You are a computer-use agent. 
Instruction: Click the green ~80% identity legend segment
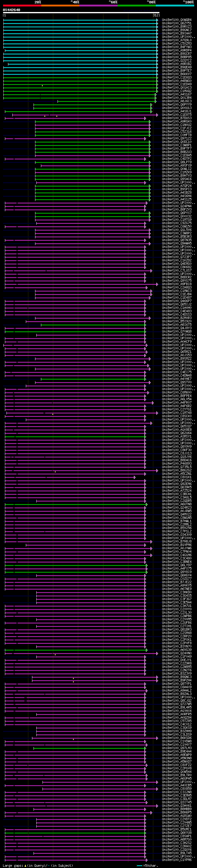pos(137,6)
